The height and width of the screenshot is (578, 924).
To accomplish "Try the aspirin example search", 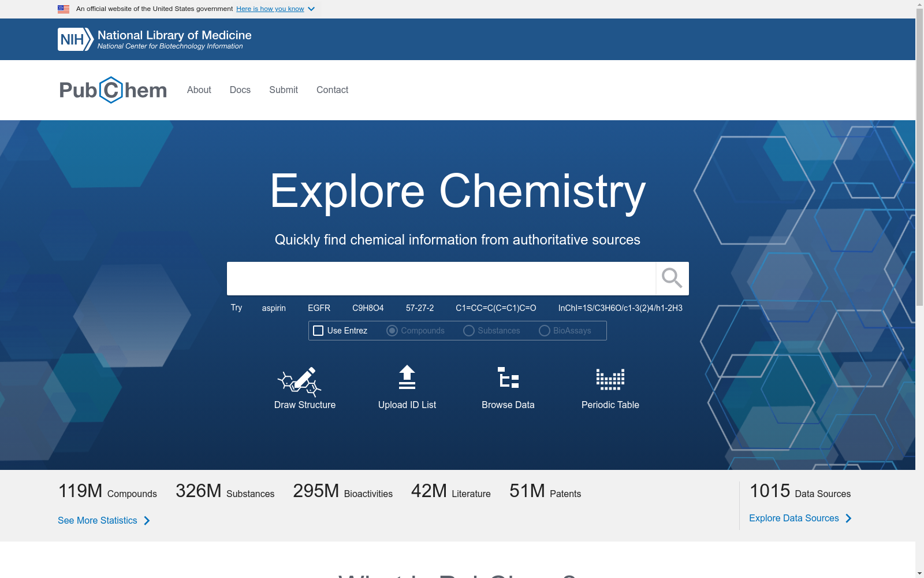I will (x=274, y=308).
